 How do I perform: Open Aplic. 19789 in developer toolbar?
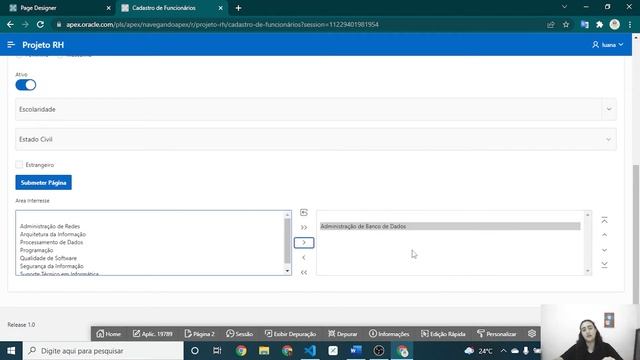coord(153,334)
